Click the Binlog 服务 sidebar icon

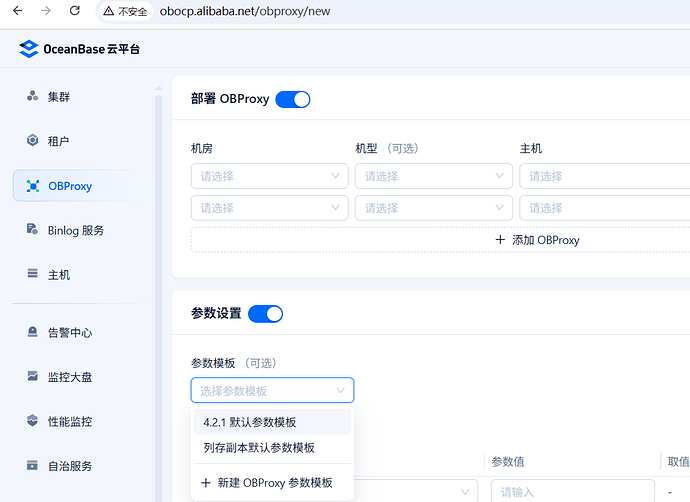tap(32, 229)
